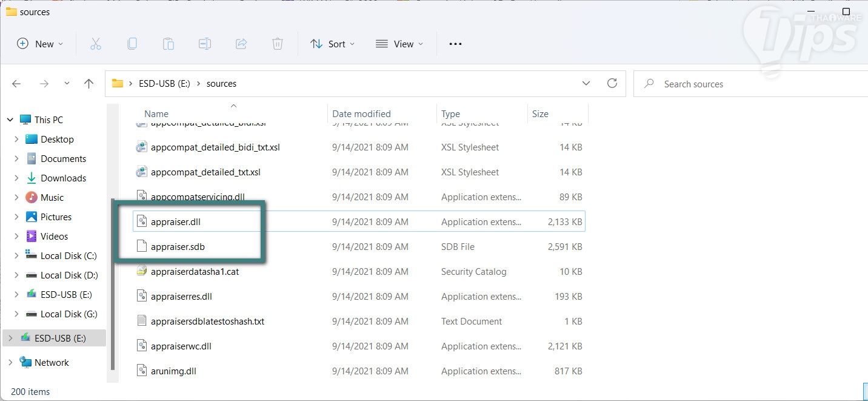The height and width of the screenshot is (401, 868).
Task: Click the Cut scissors icon in toolbar
Action: (x=96, y=44)
